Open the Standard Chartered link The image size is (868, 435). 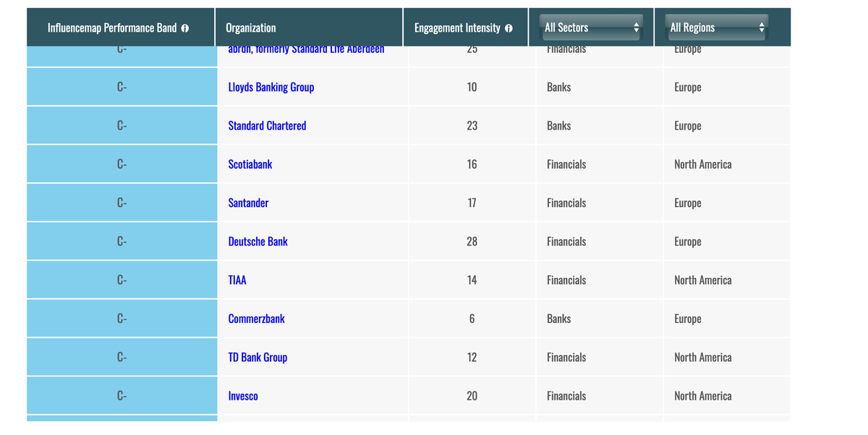[x=267, y=125]
